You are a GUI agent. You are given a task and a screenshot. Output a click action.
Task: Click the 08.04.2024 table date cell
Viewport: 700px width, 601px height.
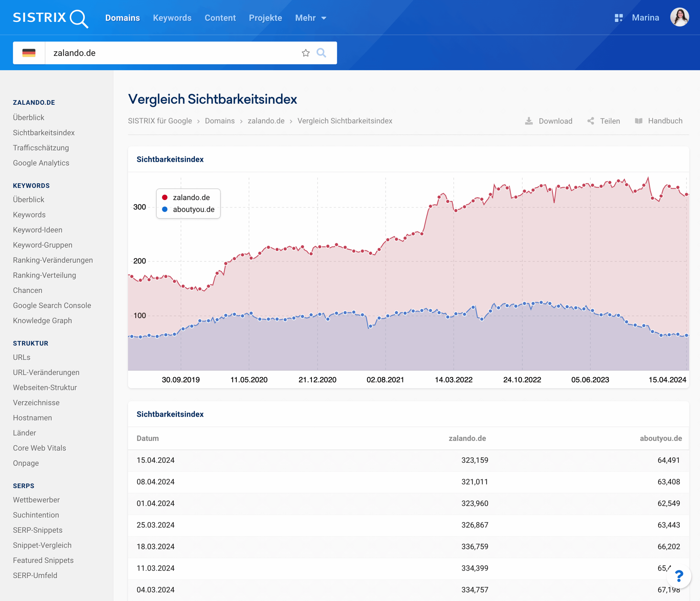pos(155,482)
